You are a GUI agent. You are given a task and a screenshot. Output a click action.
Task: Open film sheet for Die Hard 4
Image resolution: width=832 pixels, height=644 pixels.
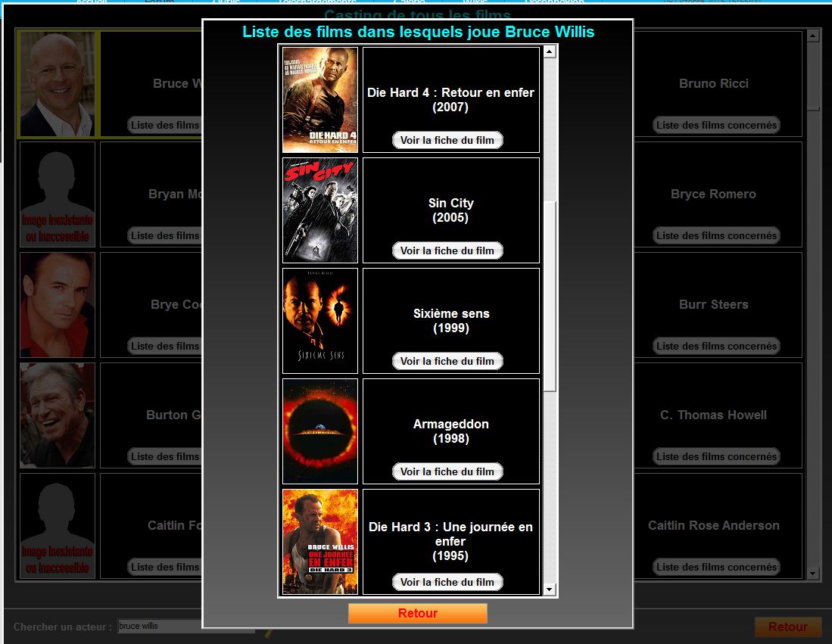(447, 140)
